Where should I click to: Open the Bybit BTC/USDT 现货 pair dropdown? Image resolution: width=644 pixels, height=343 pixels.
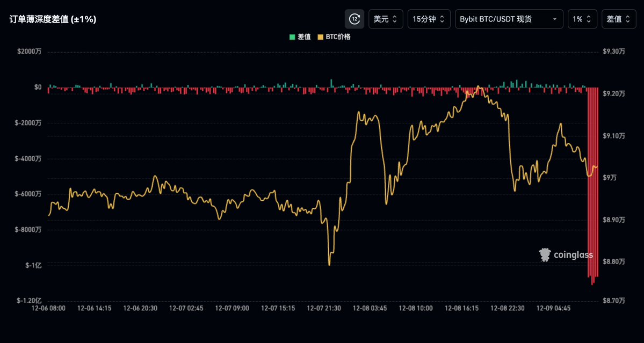coord(509,19)
